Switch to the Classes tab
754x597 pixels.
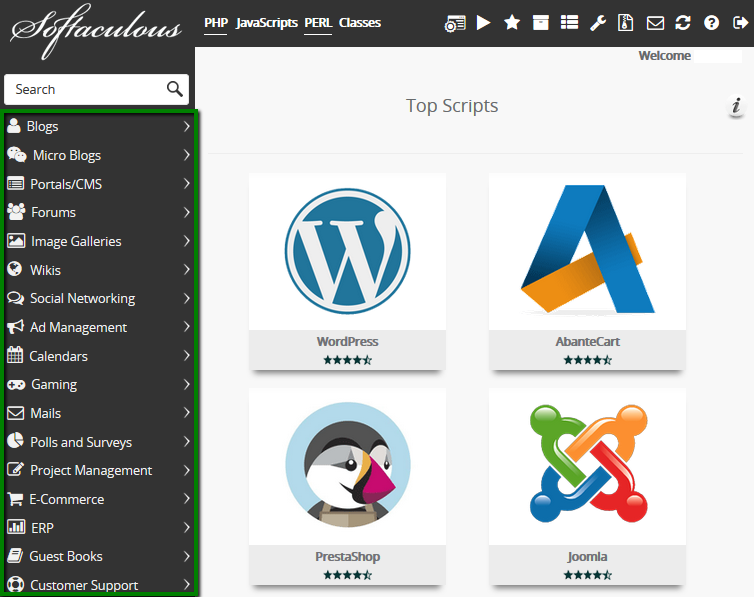[x=360, y=23]
